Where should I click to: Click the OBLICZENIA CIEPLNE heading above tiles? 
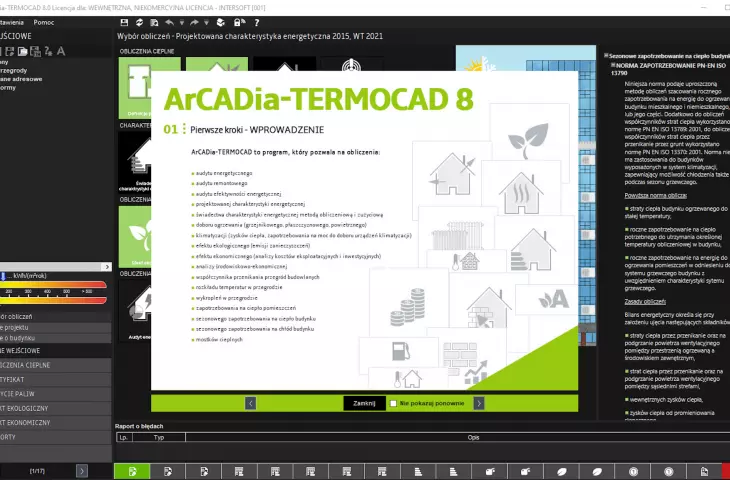(147, 51)
